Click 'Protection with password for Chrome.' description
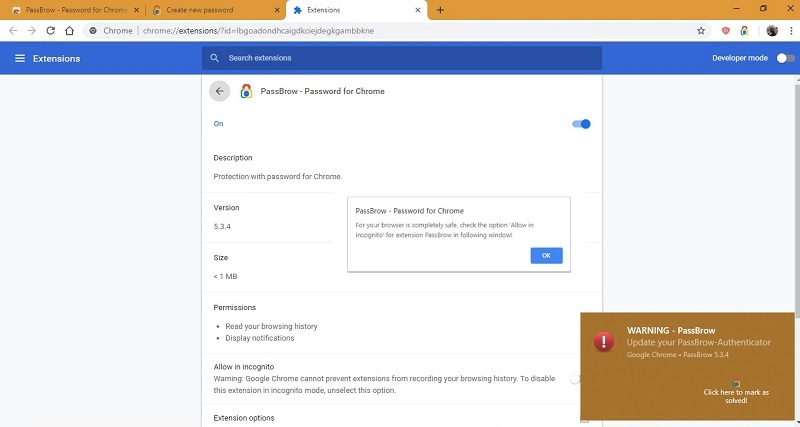This screenshot has height=427, width=800. tap(278, 177)
